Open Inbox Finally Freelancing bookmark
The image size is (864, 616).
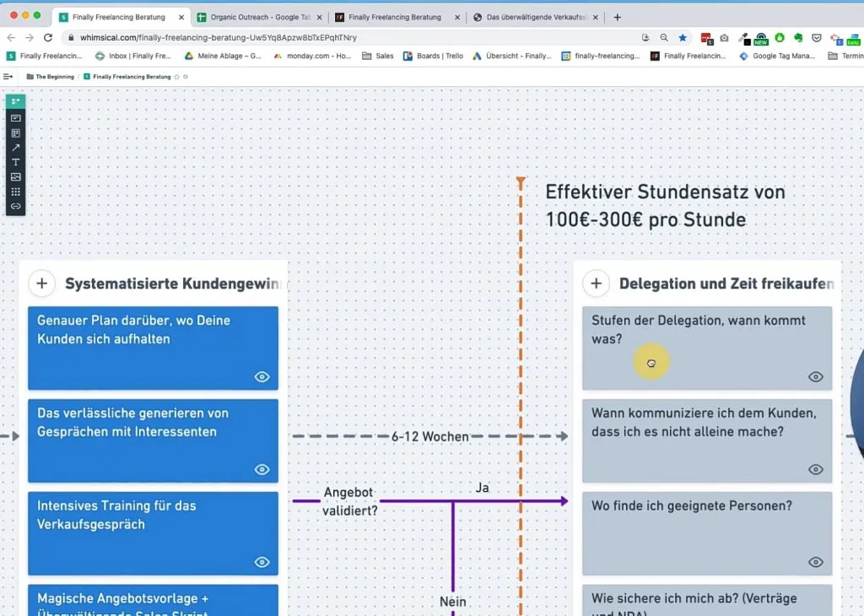133,56
